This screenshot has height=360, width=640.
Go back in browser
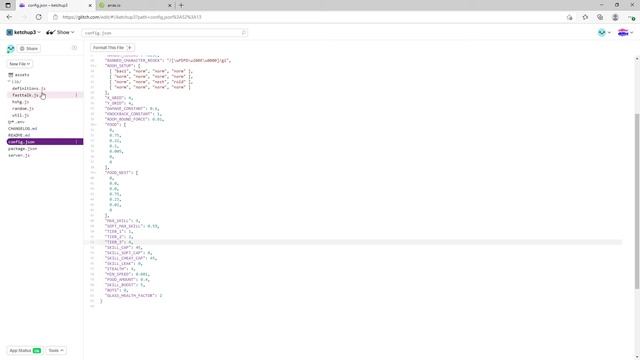[x=9, y=17]
